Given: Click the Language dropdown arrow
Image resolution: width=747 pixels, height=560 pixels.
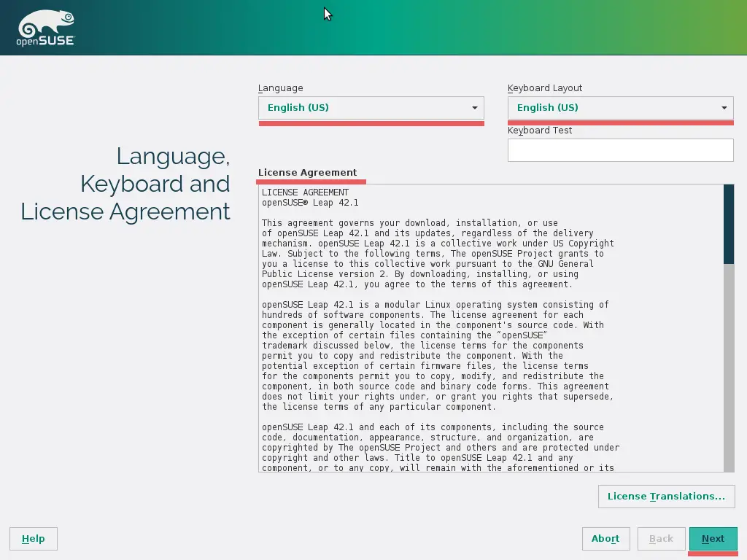Looking at the screenshot, I should click(474, 108).
